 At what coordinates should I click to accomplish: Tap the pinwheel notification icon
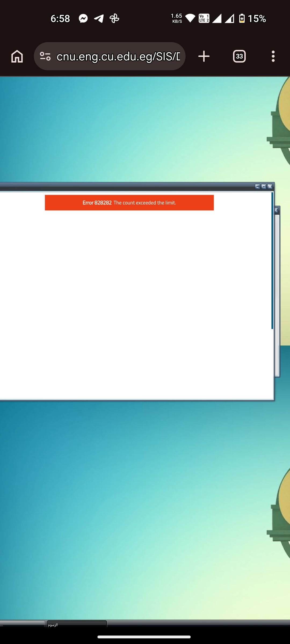114,18
